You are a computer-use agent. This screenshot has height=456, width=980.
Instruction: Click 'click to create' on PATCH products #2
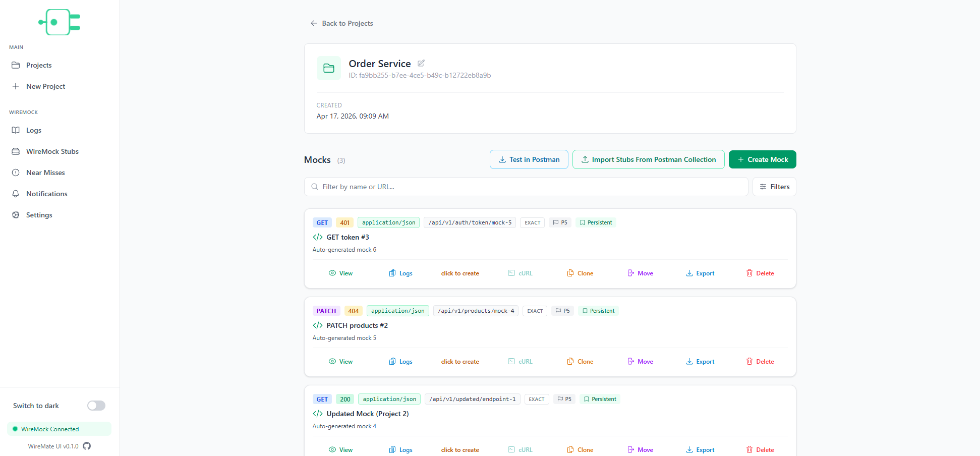pyautogui.click(x=460, y=362)
